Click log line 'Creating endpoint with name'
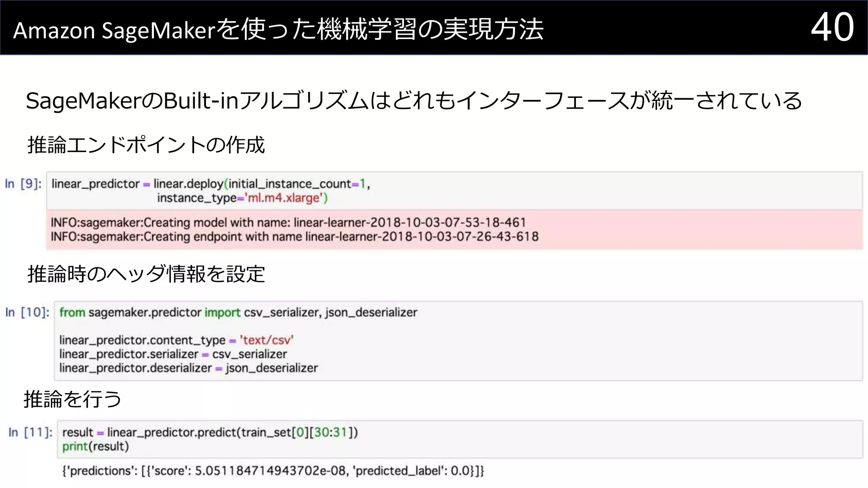Screen dimensions: 868x488 pyautogui.click(x=295, y=236)
